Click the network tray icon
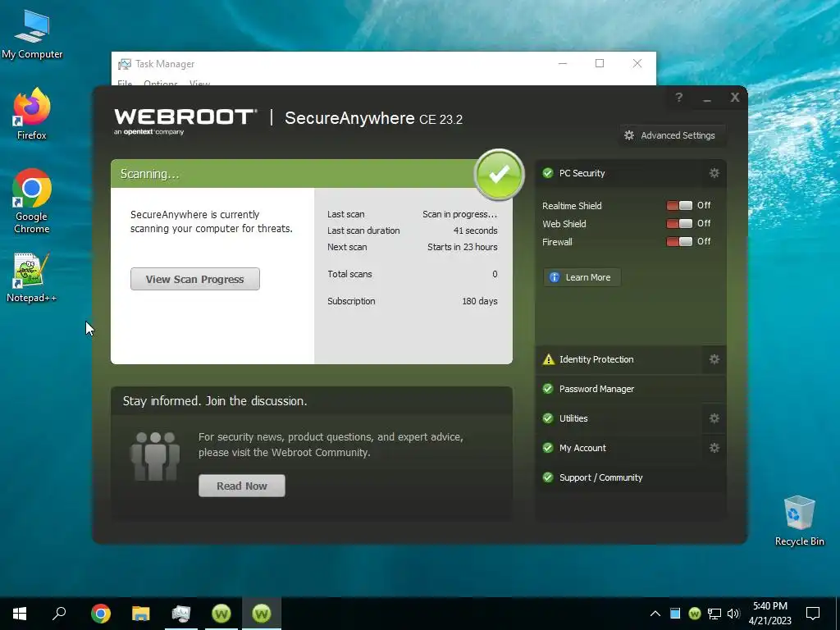This screenshot has width=840, height=630. pos(714,614)
